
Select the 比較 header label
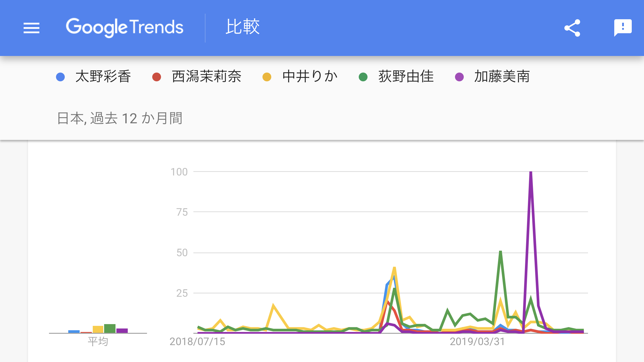243,27
